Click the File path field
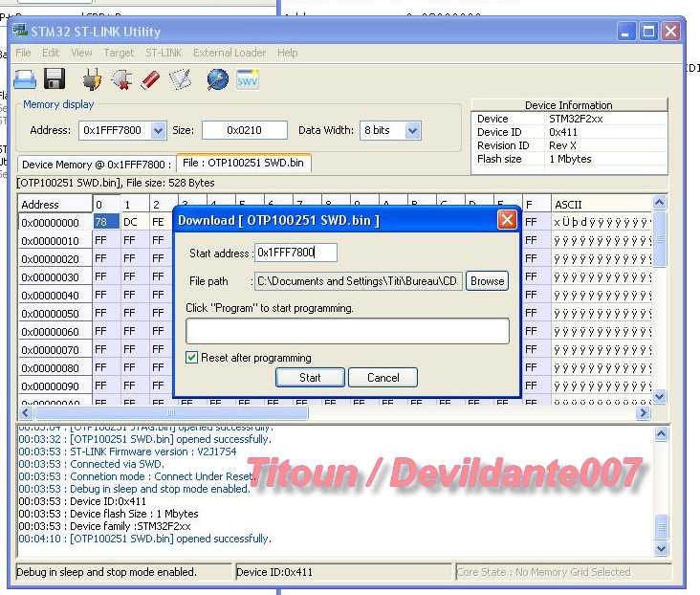Image resolution: width=700 pixels, height=595 pixels. 359,281
